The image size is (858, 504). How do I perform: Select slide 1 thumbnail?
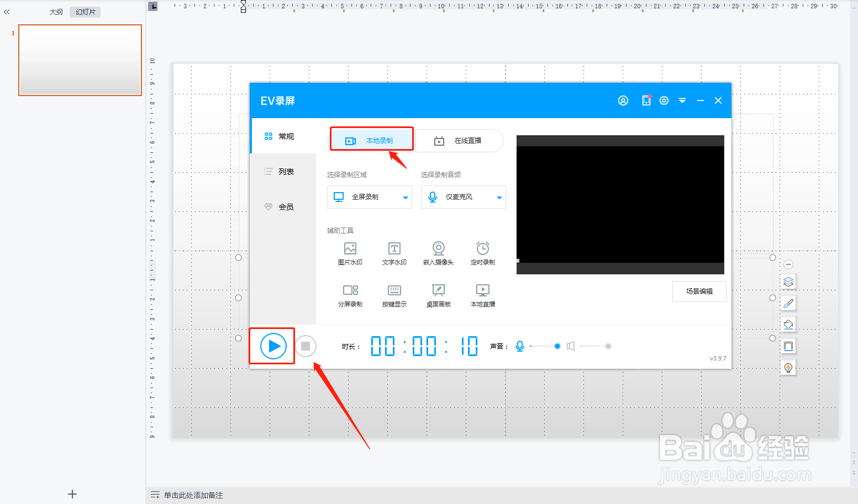tap(80, 60)
